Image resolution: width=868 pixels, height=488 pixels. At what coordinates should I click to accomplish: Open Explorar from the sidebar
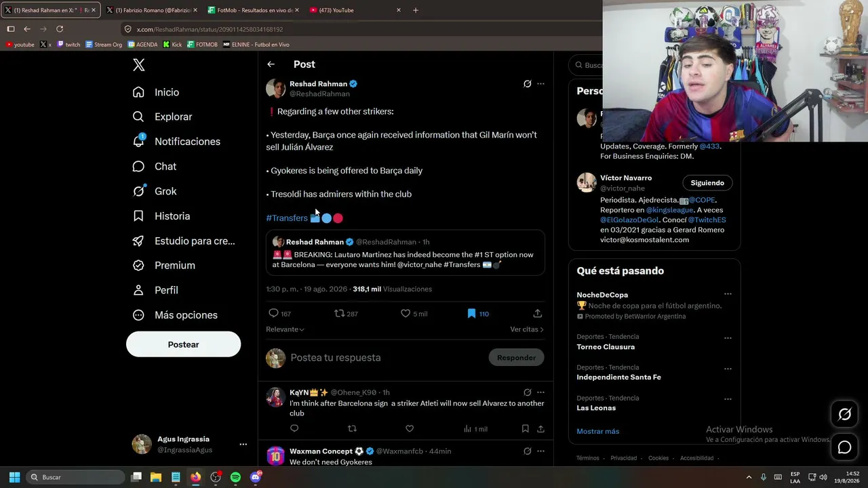pos(163,117)
